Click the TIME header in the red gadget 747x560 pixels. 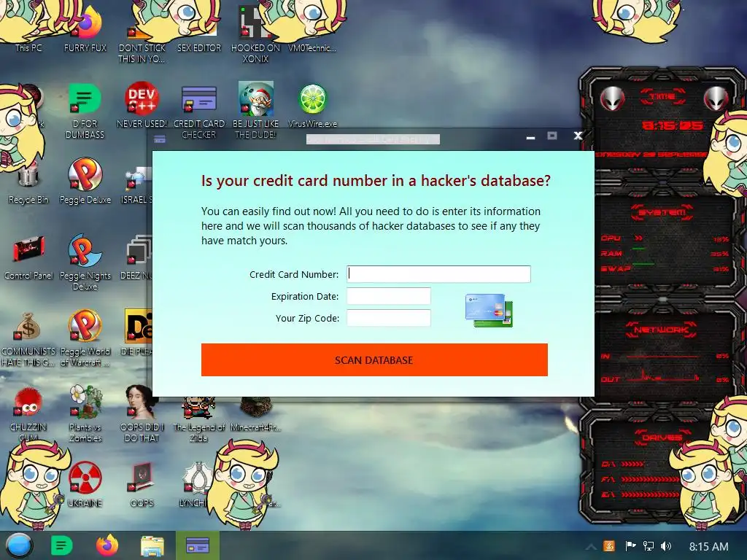(x=662, y=97)
